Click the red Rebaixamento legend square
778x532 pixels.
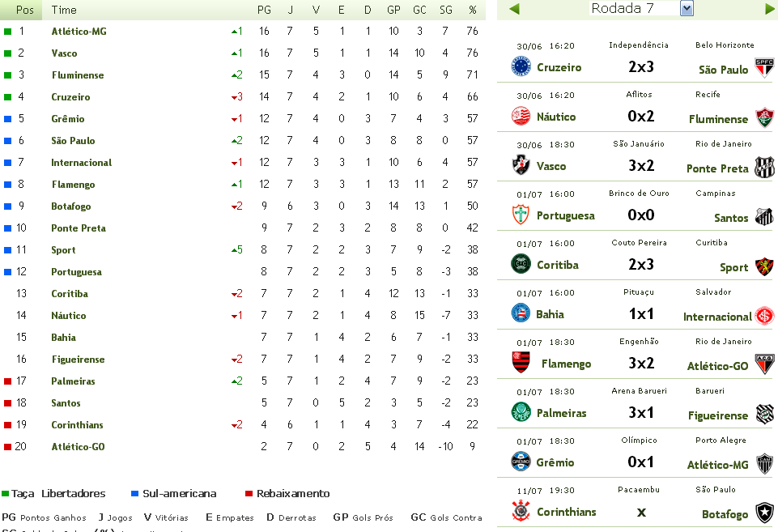click(249, 493)
